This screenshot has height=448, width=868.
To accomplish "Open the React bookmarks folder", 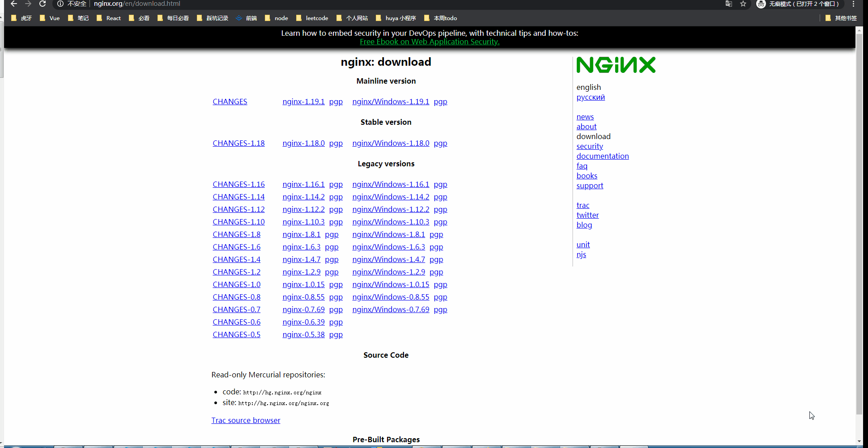I will coord(113,18).
